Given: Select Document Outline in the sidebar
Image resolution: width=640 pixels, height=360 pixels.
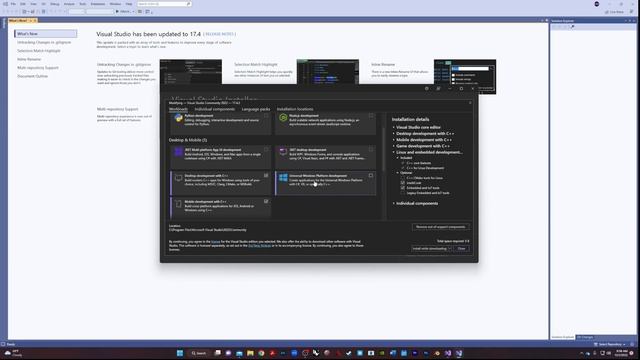Looking at the screenshot, I should pyautogui.click(x=33, y=76).
